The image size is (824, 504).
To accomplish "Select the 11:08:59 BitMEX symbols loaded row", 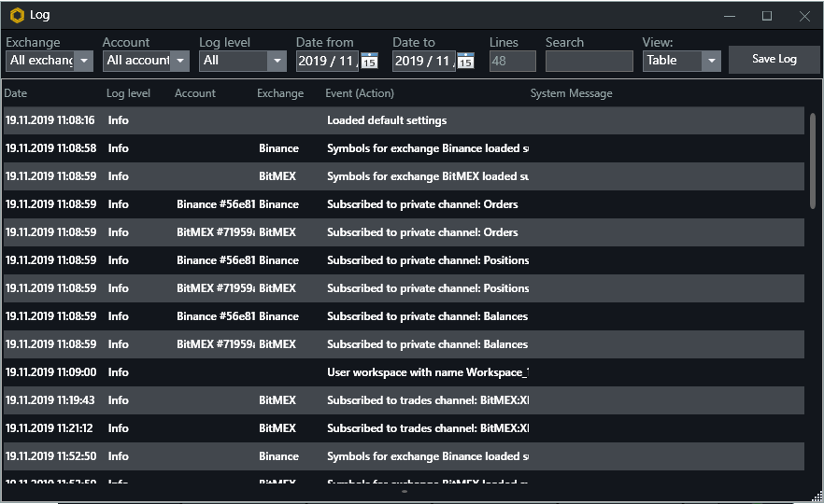I will point(404,176).
